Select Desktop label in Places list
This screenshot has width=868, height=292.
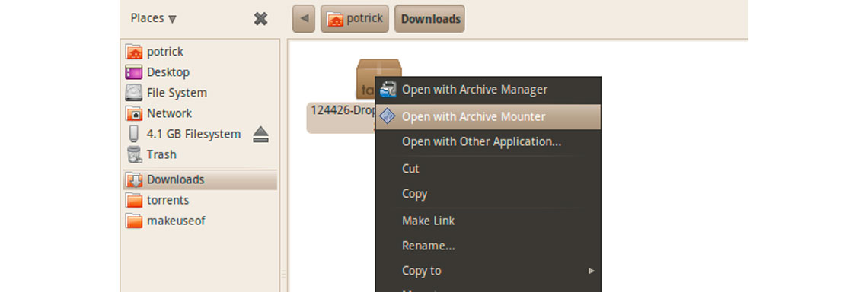coord(168,72)
